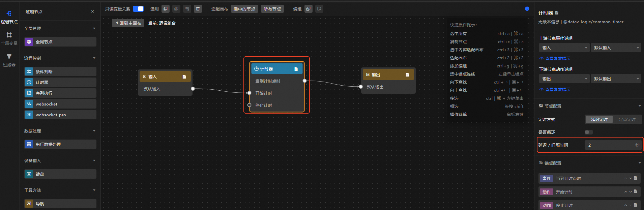The width and height of the screenshot is (644, 210).
Task: Move 停止计时 anchor up
Action: tap(626, 205)
